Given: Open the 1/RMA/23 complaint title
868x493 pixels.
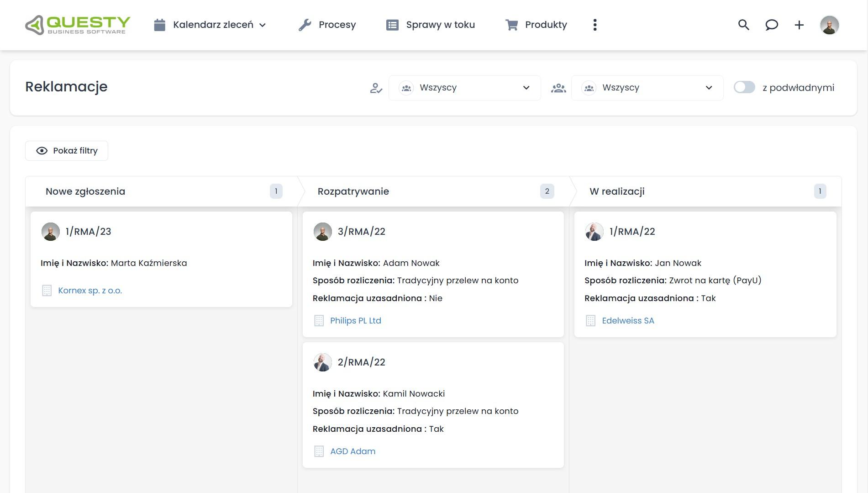Looking at the screenshot, I should (88, 232).
